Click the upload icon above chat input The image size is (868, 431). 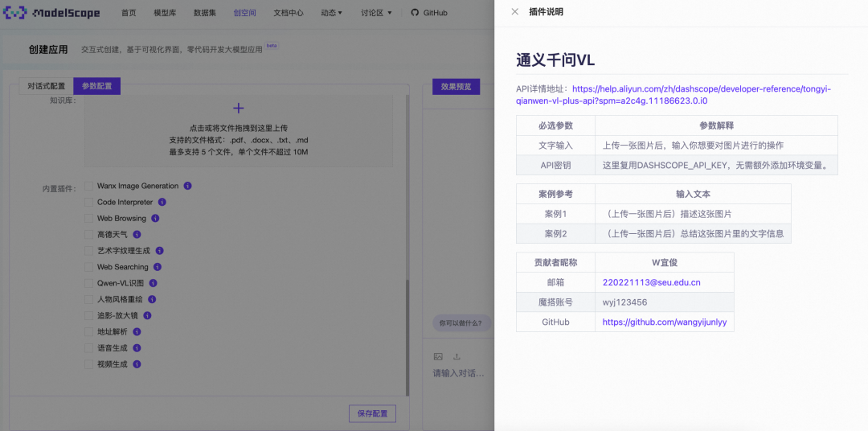tap(457, 356)
